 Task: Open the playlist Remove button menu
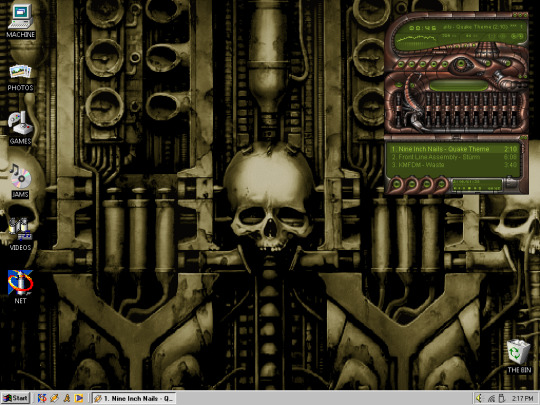tap(412, 184)
